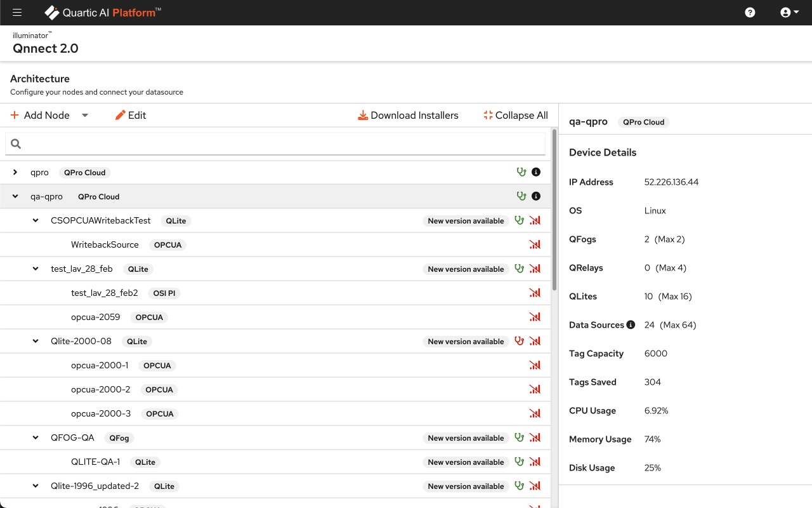Click the Tag Capacity value 6000

[655, 353]
